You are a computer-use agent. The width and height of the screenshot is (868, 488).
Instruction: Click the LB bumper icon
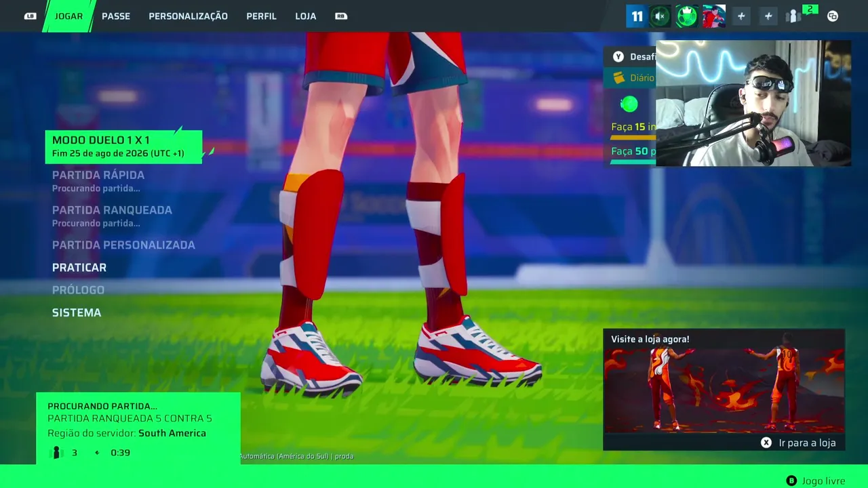click(x=30, y=16)
